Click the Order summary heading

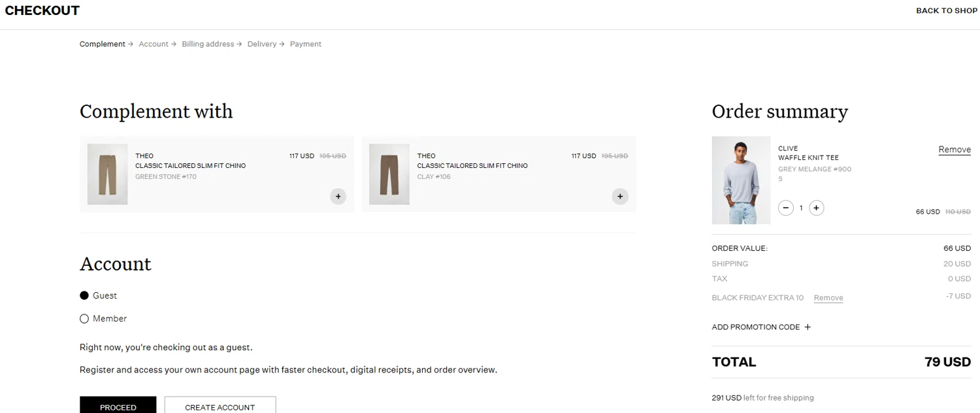pyautogui.click(x=780, y=112)
